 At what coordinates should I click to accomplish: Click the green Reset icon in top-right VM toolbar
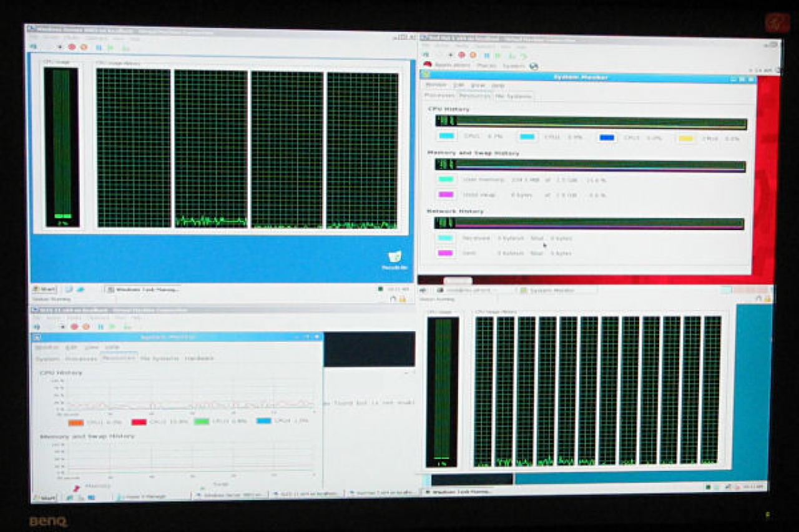click(523, 56)
